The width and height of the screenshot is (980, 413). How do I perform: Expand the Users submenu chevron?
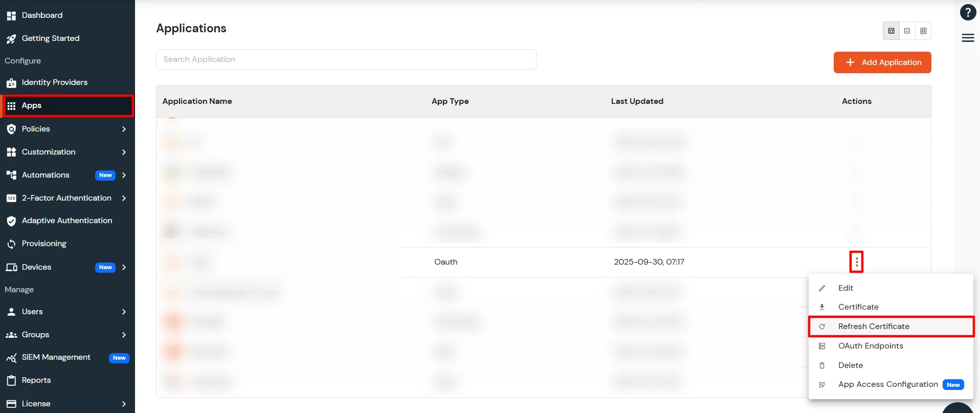pyautogui.click(x=124, y=312)
